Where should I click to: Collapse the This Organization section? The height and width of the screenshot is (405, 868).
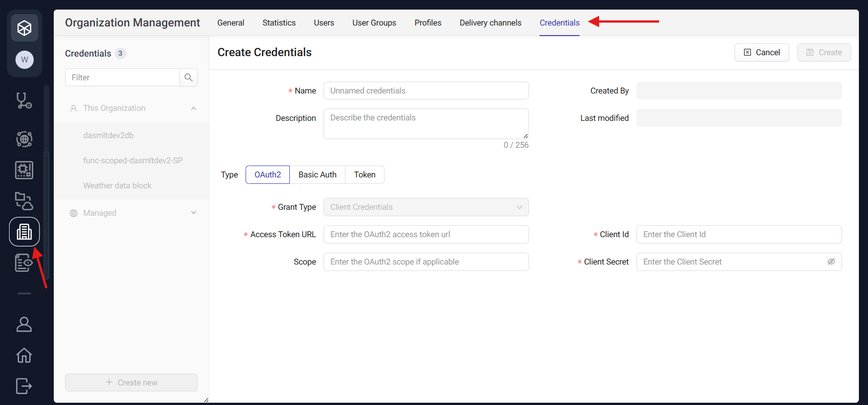194,109
